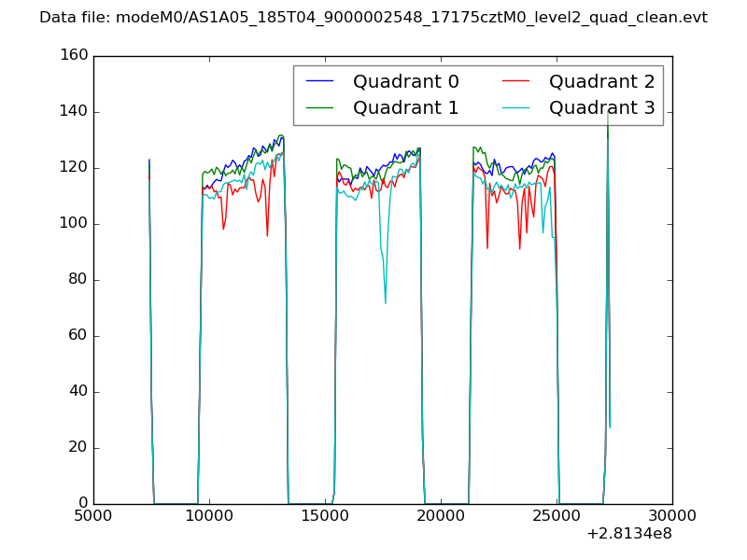The width and height of the screenshot is (747, 560).
Task: Click the green line swatch for Quadrant 1
Action: 320,108
